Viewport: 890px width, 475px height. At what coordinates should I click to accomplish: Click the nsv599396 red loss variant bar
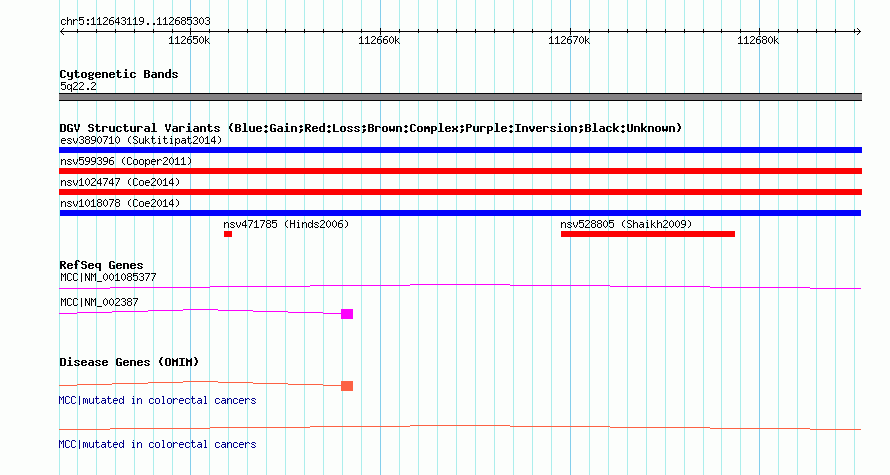(460, 171)
